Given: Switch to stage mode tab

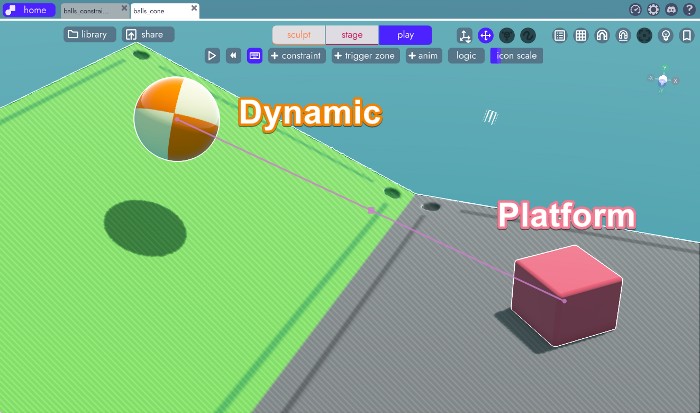Looking at the screenshot, I should [x=352, y=35].
